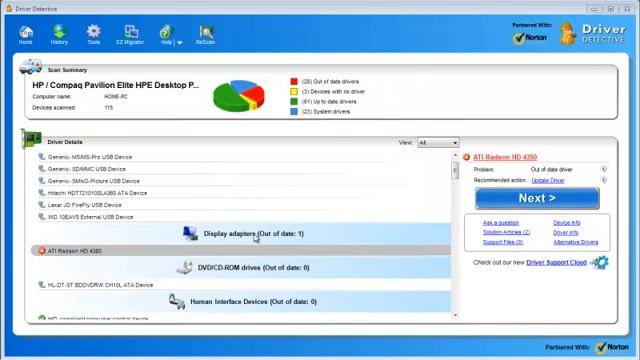640x360 pixels.
Task: Click the scan summary pie chart
Action: pos(239,96)
